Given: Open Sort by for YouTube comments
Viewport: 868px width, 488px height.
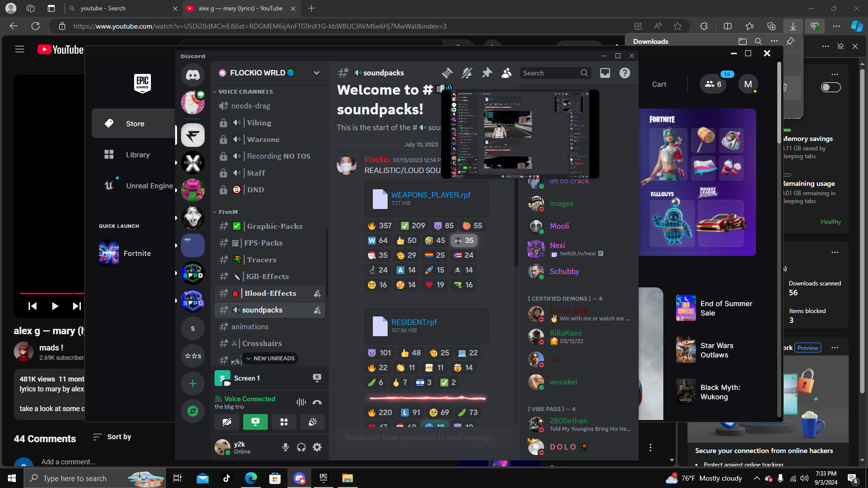Looking at the screenshot, I should [x=112, y=437].
